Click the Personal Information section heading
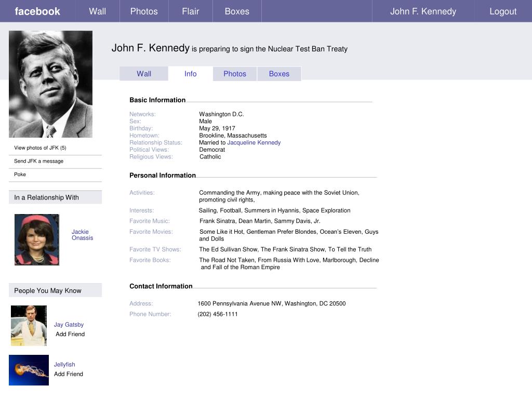The height and width of the screenshot is (399, 532). pos(163,175)
